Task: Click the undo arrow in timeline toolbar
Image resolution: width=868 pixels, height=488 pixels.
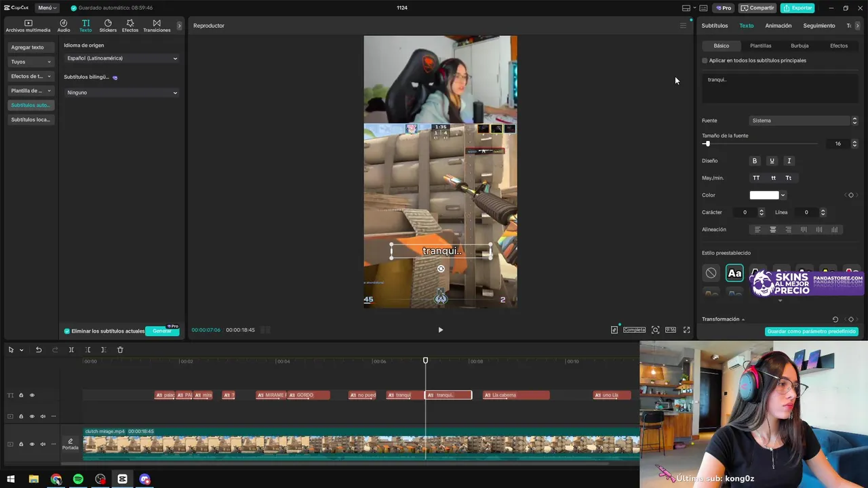Action: tap(39, 350)
